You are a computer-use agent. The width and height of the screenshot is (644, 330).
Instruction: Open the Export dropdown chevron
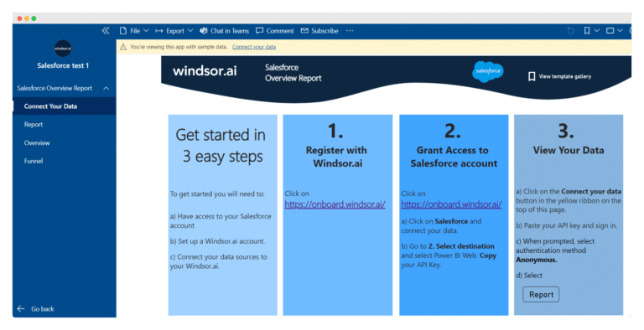(x=190, y=31)
